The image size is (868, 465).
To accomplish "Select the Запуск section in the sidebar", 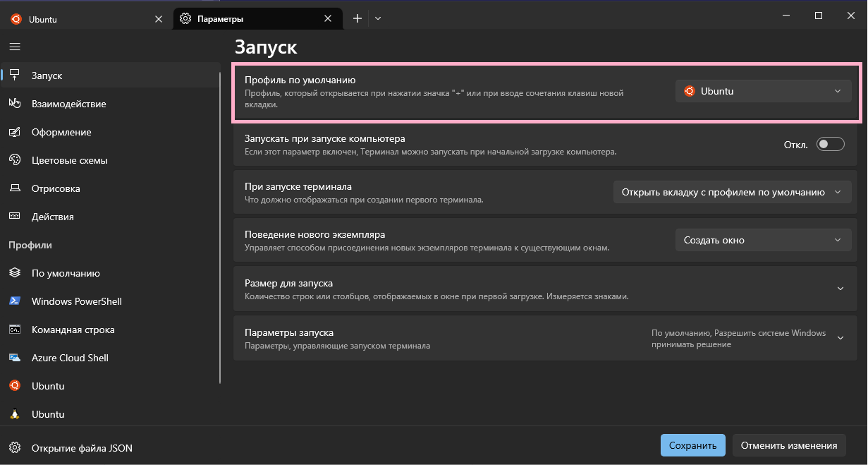I will click(111, 76).
